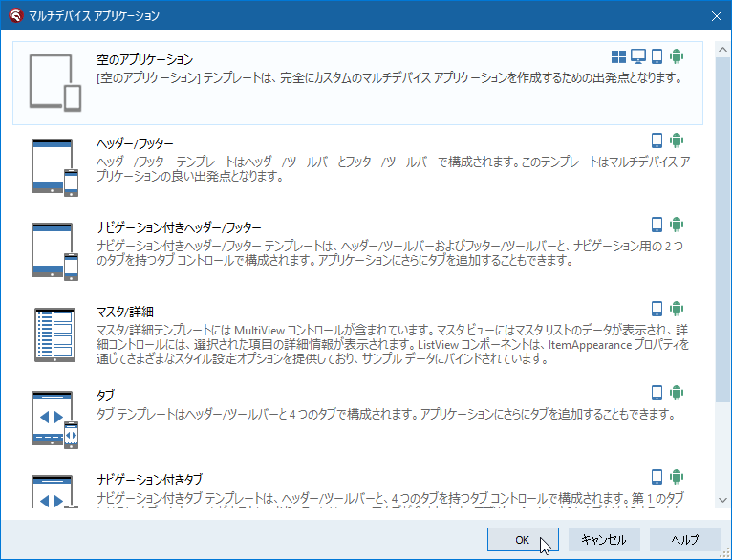
Task: Open help with ヘルプ button
Action: click(685, 540)
